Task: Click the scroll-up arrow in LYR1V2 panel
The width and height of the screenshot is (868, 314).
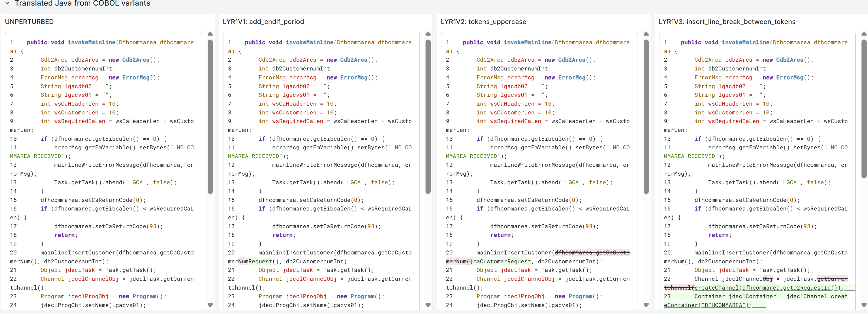Action: [x=646, y=34]
